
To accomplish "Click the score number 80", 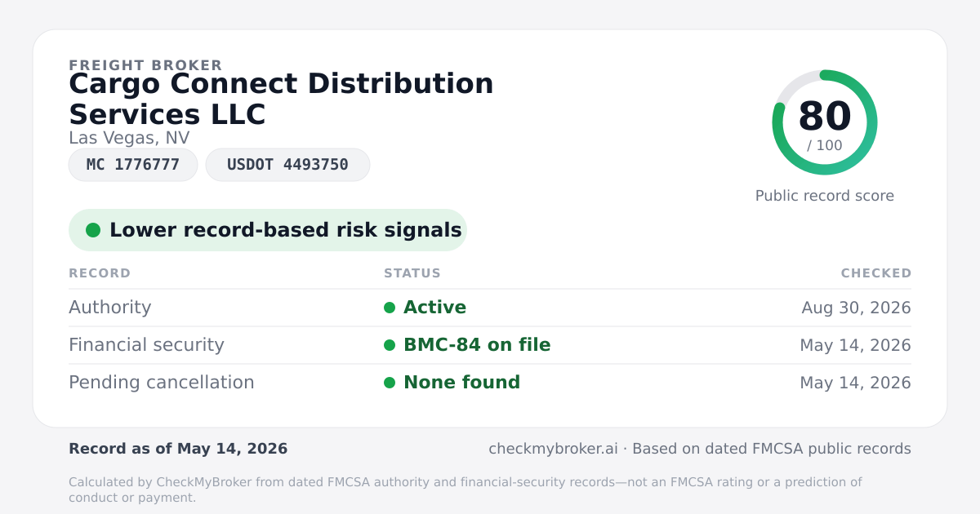I will (825, 116).
